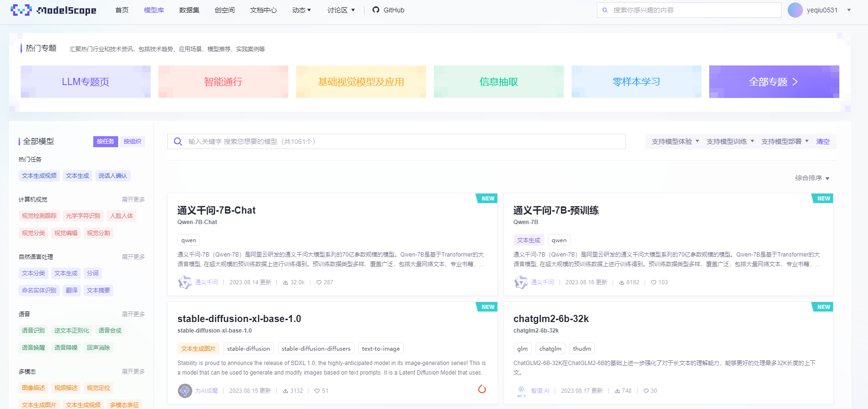Click the text-to-image tag

tap(381, 349)
